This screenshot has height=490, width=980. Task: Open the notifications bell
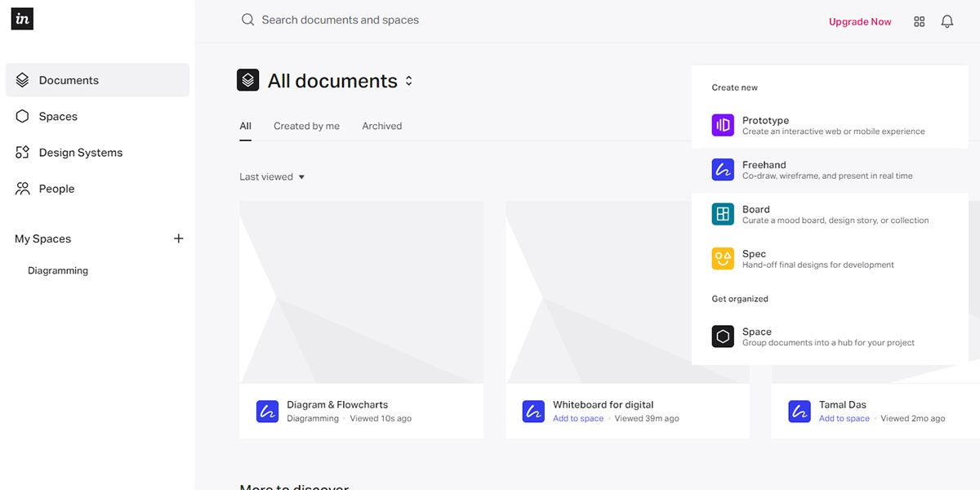click(x=947, y=22)
